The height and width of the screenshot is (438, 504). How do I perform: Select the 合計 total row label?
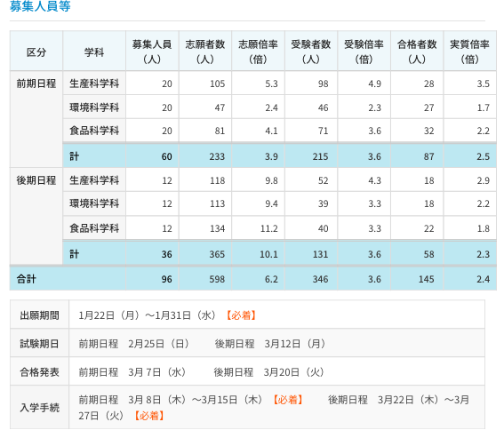click(27, 279)
